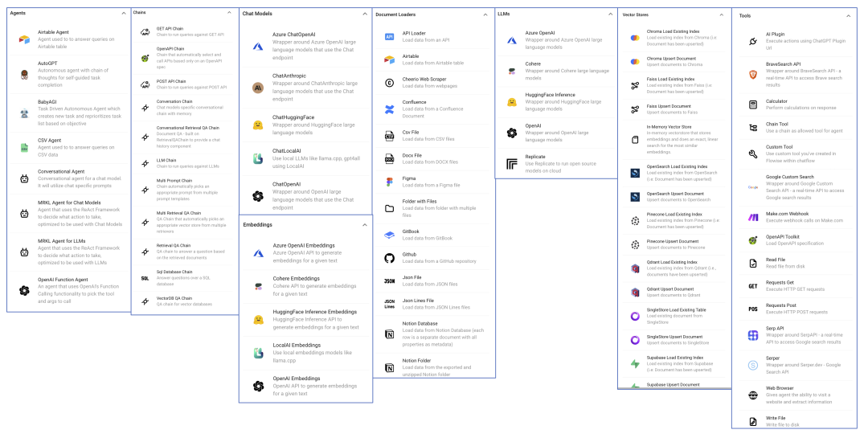Screen dimensions: 868x438
Task: Select Docx File loader
Action: [435, 159]
